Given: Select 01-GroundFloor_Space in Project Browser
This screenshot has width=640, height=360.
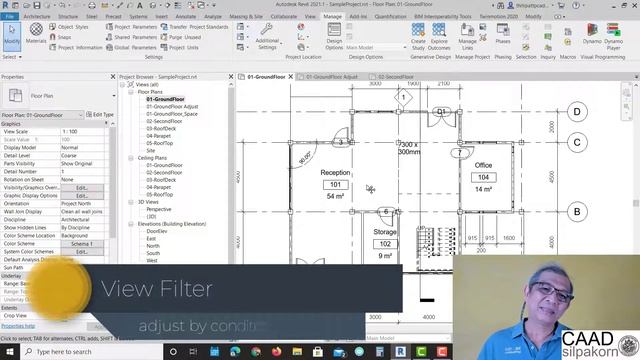Looking at the screenshot, I should click(172, 114).
